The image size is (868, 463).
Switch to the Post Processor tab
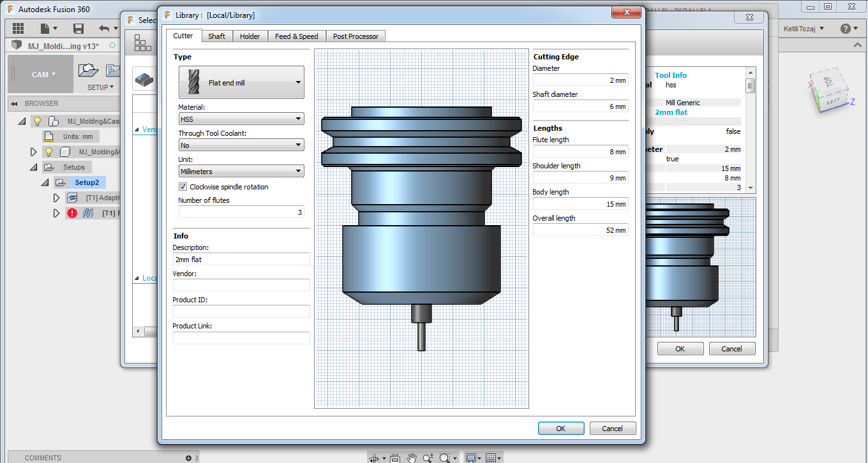(355, 36)
